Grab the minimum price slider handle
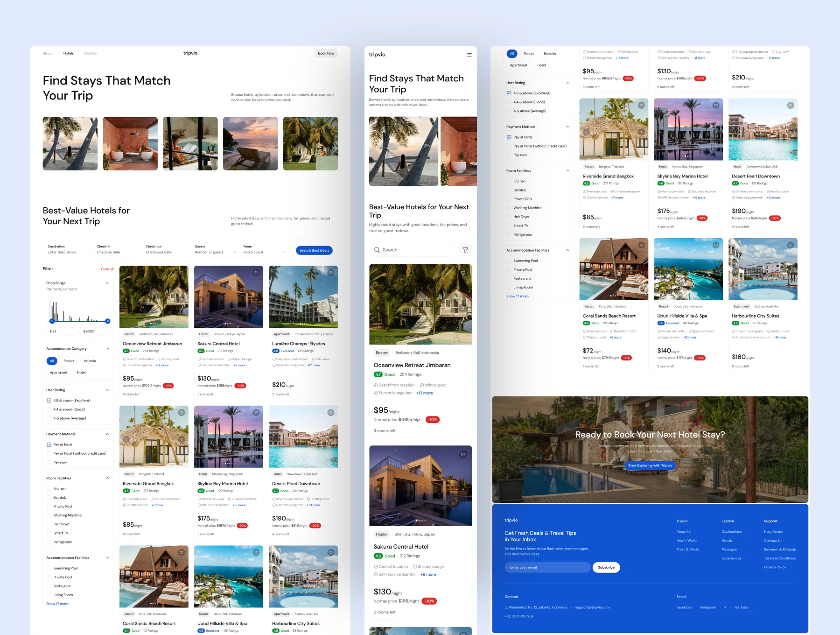The image size is (840, 635). point(52,321)
